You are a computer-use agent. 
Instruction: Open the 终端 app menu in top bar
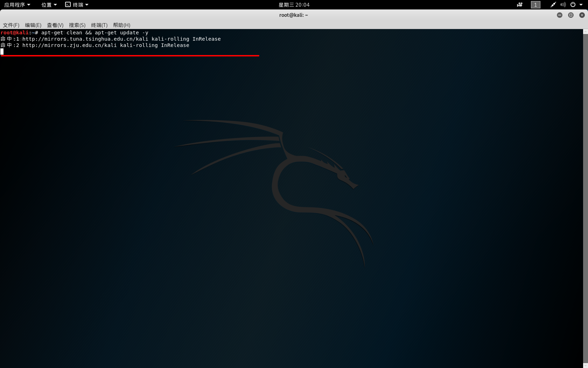tap(77, 5)
